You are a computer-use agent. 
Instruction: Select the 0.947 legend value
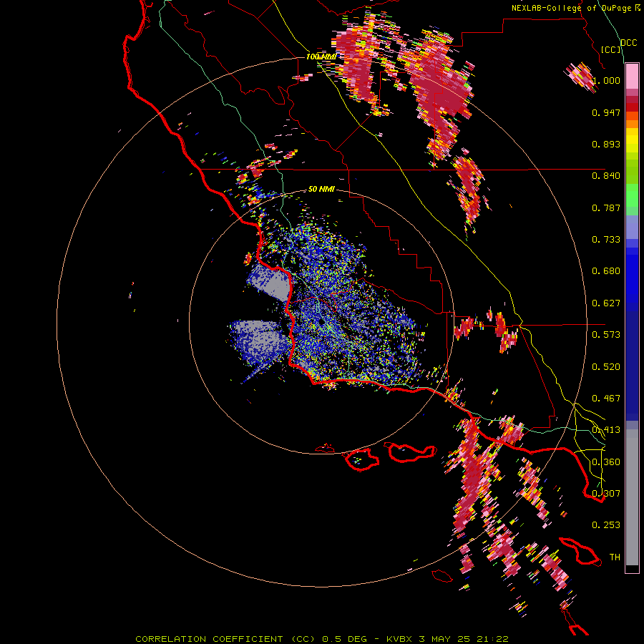tap(606, 112)
